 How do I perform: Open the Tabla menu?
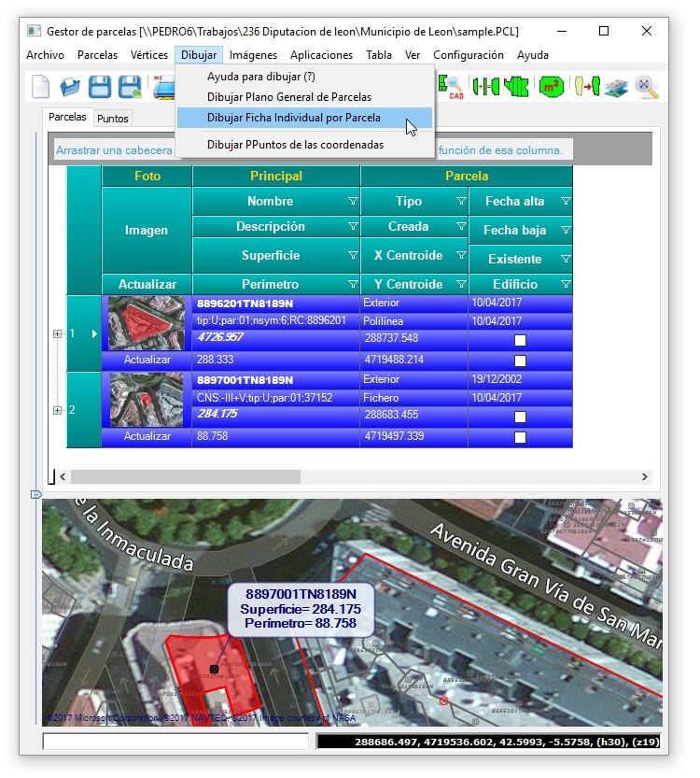tap(379, 55)
